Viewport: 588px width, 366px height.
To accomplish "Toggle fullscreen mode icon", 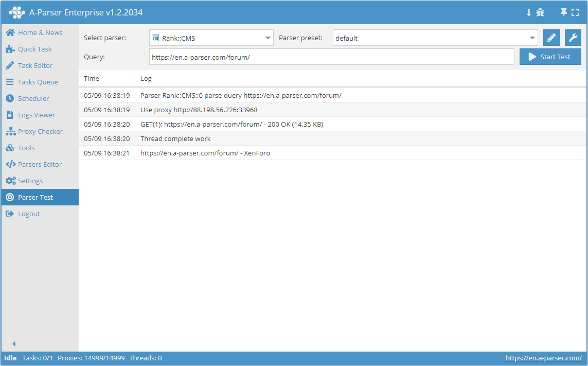I will 575,12.
